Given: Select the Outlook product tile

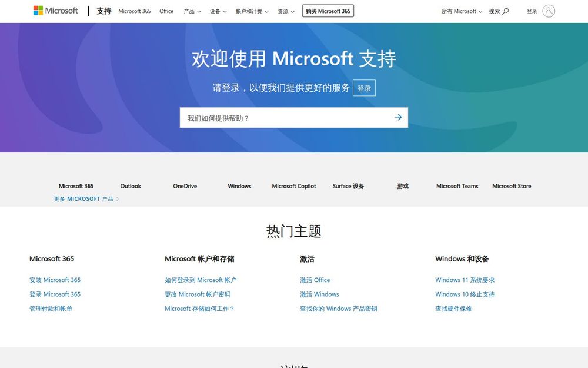Looking at the screenshot, I should click(131, 186).
